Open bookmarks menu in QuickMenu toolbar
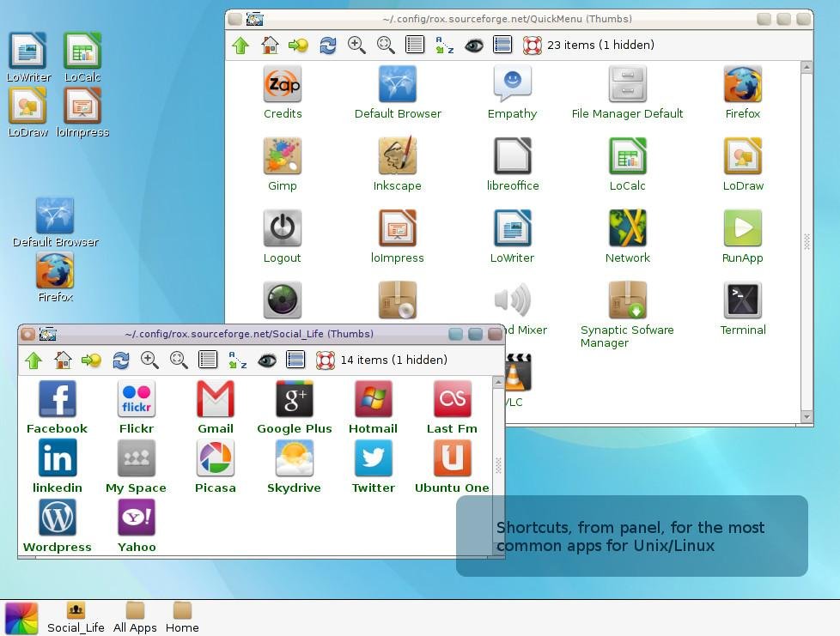The width and height of the screenshot is (840, 636). (298, 45)
